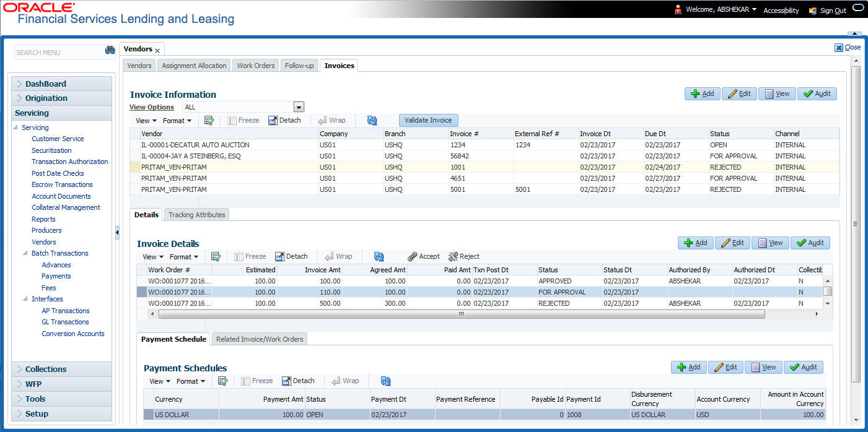The height and width of the screenshot is (432, 868).
Task: Open Invoice Details View menu
Action: click(153, 257)
